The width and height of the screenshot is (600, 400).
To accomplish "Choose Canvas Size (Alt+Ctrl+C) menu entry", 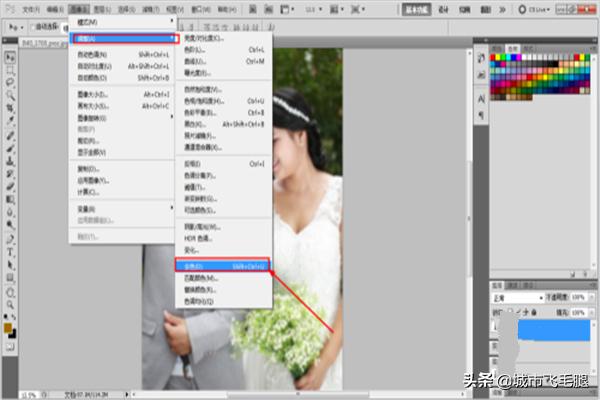I will pos(122,106).
